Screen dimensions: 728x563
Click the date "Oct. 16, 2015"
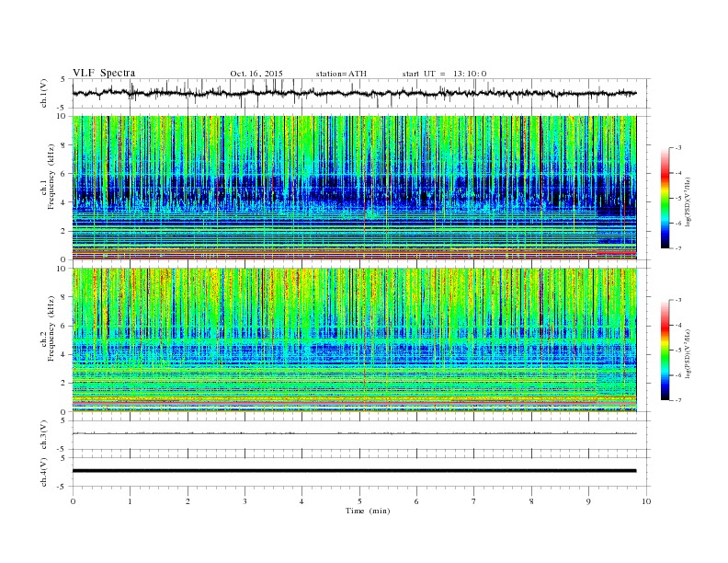256,74
